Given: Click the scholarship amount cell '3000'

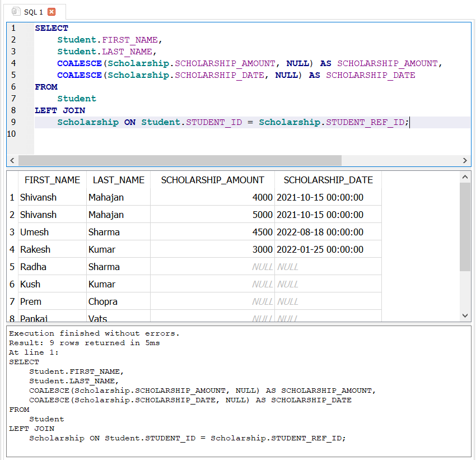Looking at the screenshot, I should coord(212,249).
